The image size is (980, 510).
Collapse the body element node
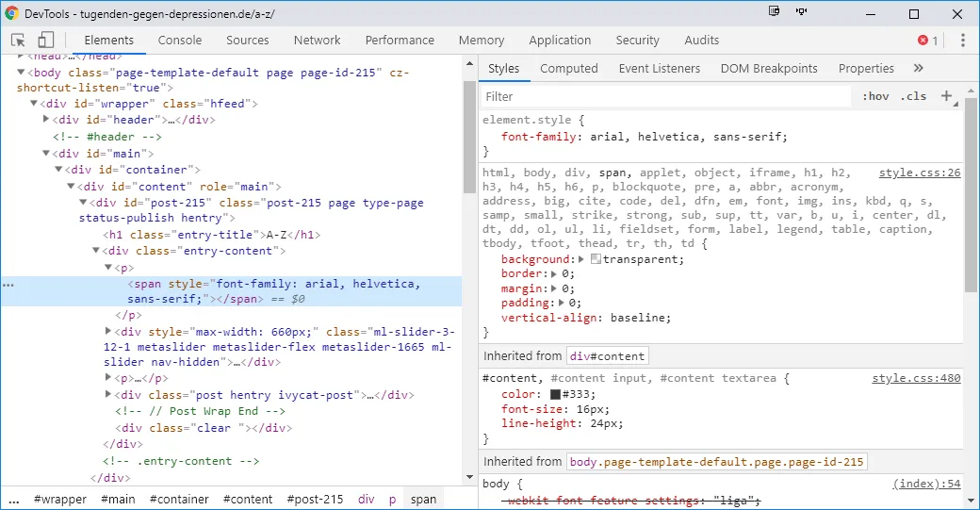tap(21, 72)
